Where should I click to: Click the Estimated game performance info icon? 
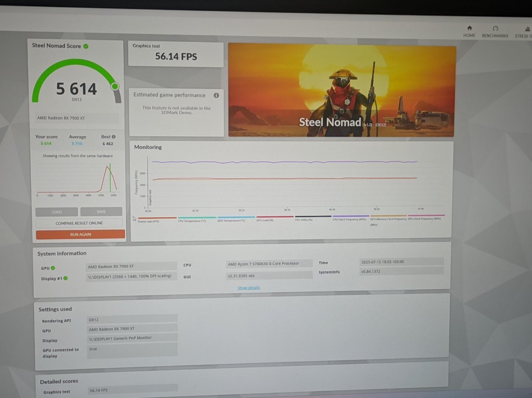tap(216, 95)
